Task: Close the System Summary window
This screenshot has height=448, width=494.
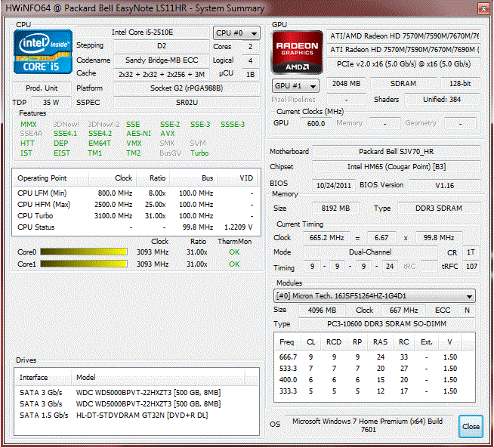Action: [x=483, y=8]
